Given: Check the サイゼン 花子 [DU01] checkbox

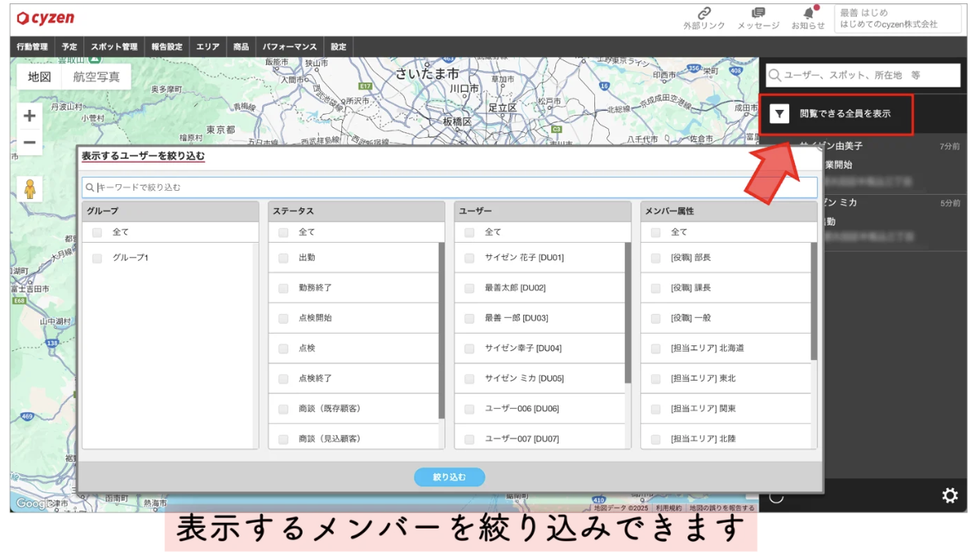Looking at the screenshot, I should click(x=469, y=259).
